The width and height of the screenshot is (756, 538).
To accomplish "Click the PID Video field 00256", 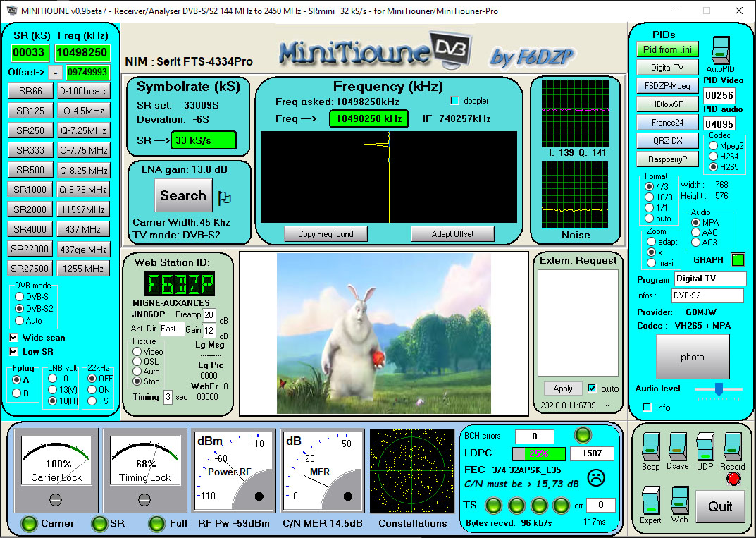I will [719, 95].
